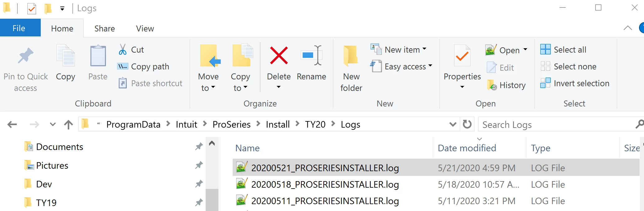Click the Rename icon
This screenshot has height=211, width=644.
[312, 56]
